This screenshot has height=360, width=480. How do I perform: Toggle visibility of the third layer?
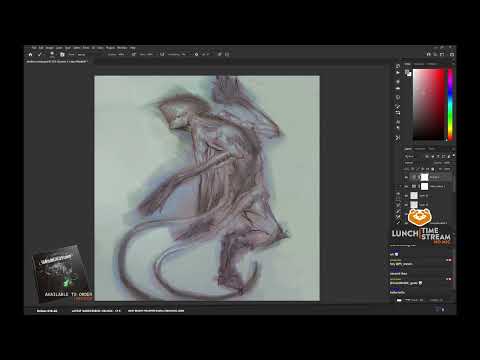point(406,196)
